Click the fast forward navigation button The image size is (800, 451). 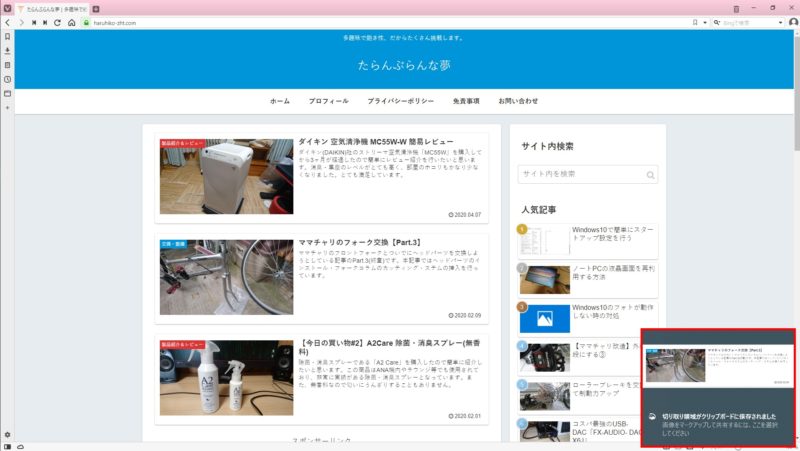(x=45, y=22)
